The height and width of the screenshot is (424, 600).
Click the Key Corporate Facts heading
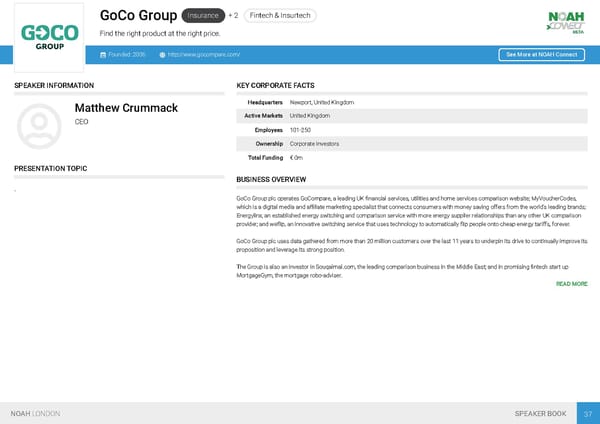pos(277,86)
